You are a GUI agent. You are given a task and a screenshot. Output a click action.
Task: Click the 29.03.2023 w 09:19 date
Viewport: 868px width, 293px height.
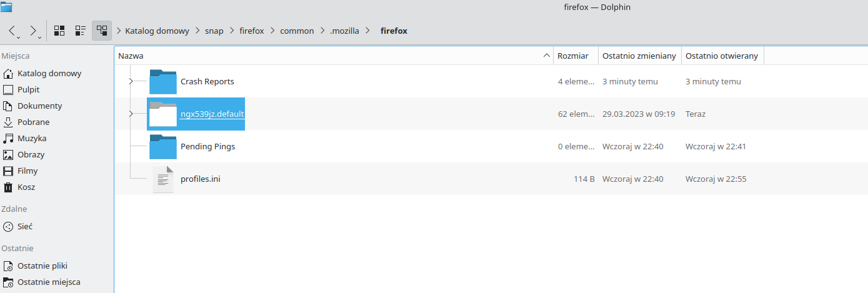coord(639,114)
